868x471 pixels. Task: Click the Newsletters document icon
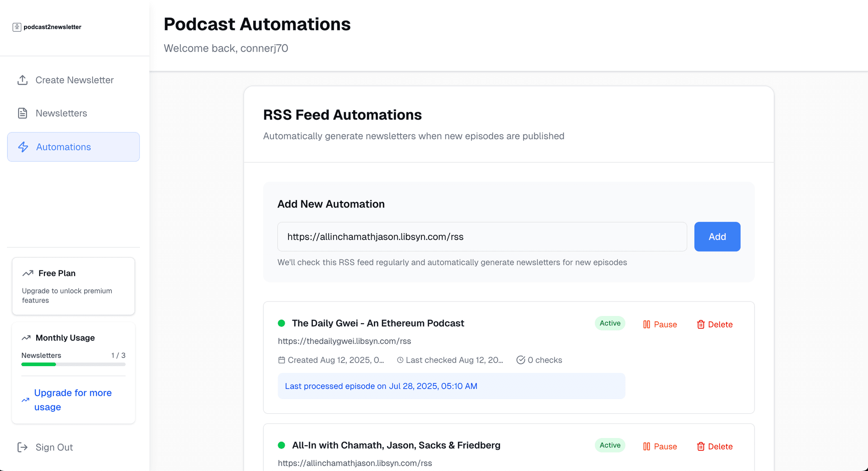23,113
